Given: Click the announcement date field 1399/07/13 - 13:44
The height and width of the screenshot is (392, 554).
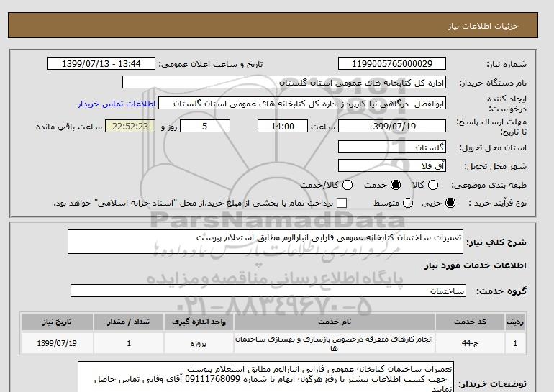Looking at the screenshot, I should pos(101,63).
